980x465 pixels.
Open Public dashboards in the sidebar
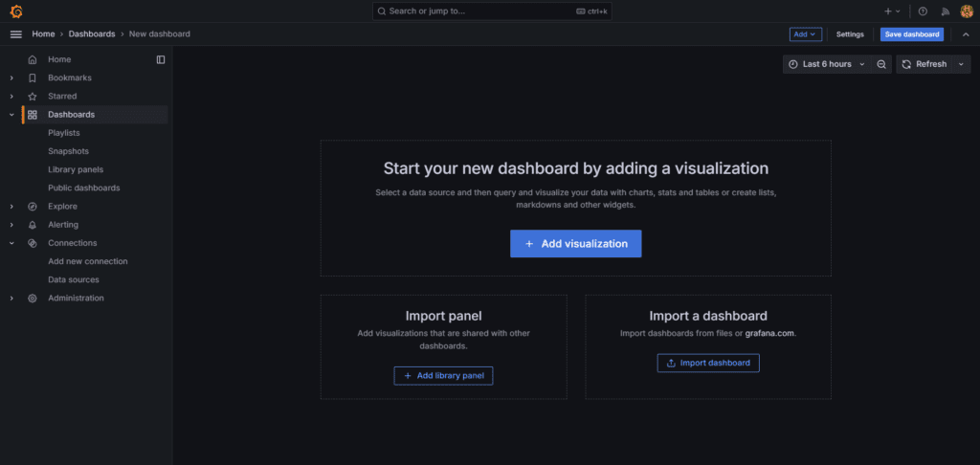(84, 188)
